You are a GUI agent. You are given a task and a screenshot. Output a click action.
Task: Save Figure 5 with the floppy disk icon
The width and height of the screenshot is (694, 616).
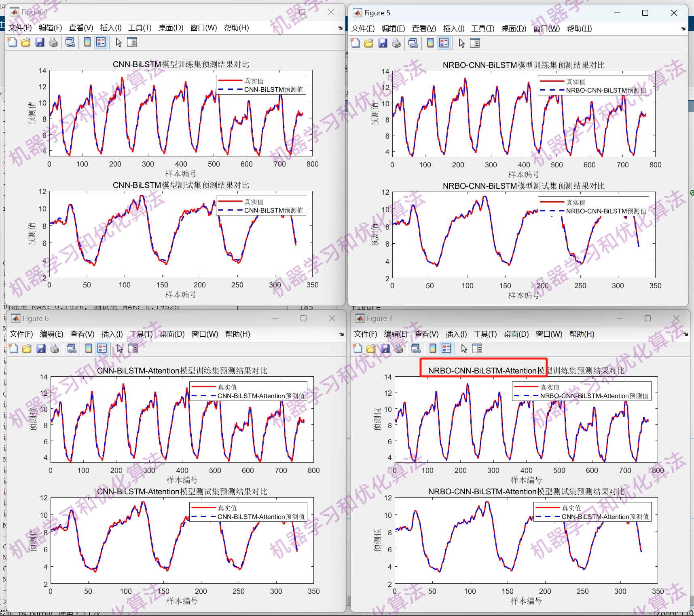point(383,43)
